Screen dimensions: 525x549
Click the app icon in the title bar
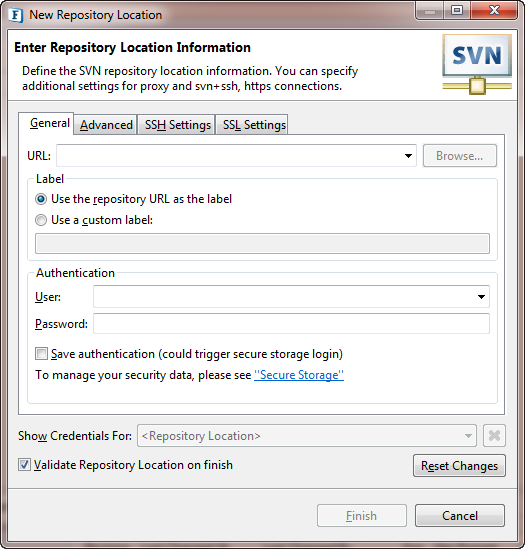click(x=16, y=15)
